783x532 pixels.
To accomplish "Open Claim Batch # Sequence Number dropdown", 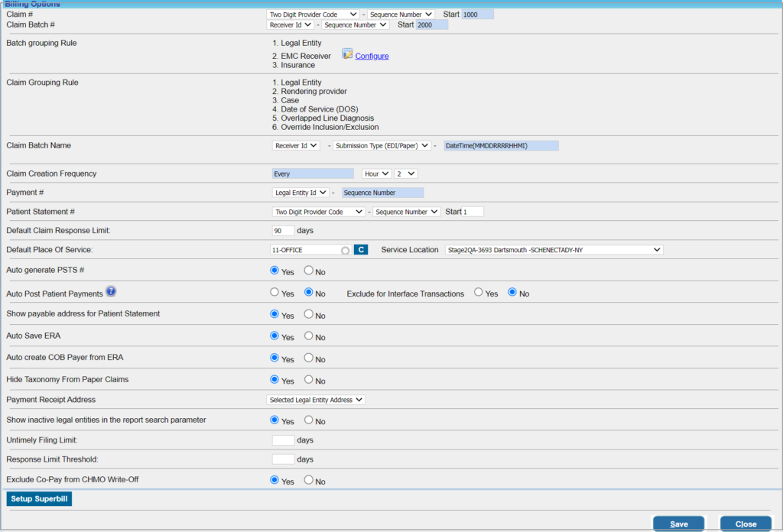I will click(x=355, y=24).
